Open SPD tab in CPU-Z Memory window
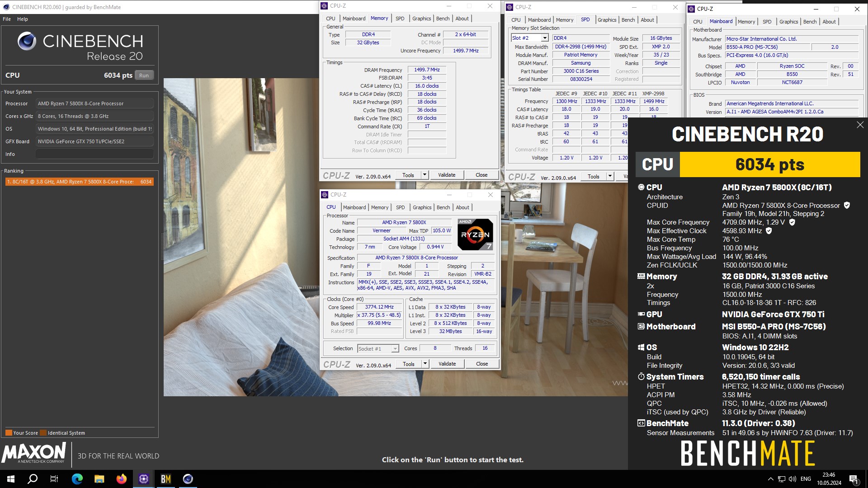 tap(400, 19)
